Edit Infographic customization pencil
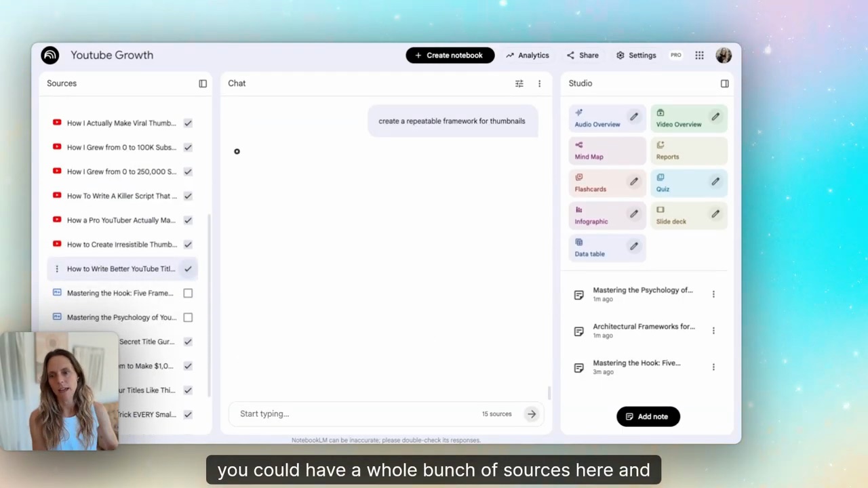 pos(634,214)
